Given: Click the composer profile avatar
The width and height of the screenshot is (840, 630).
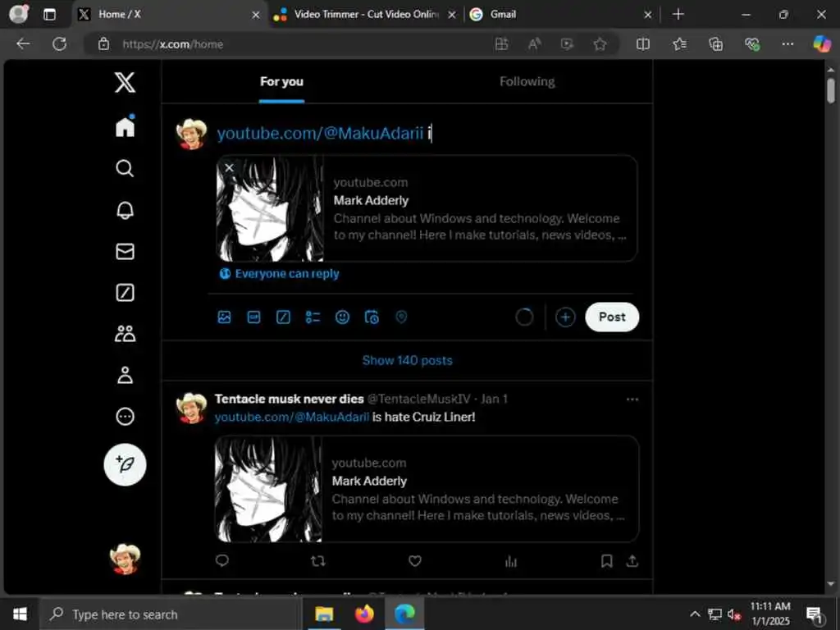Looking at the screenshot, I should [191, 134].
